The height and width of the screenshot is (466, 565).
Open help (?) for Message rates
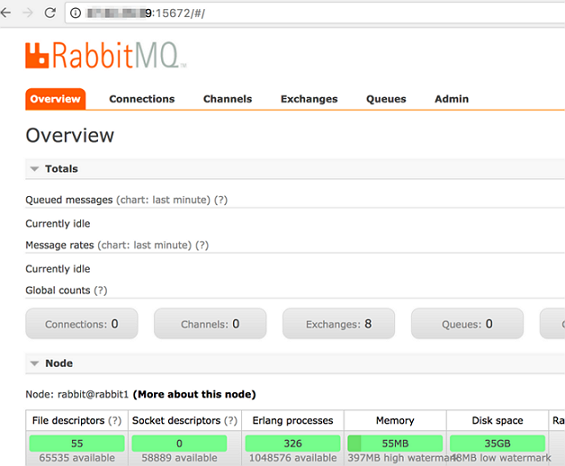tap(202, 245)
